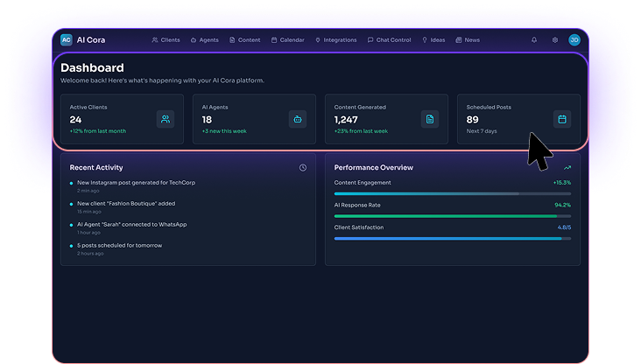This screenshot has height=364, width=641.
Task: Click the Scheduled Posts calendar icon
Action: 562,119
